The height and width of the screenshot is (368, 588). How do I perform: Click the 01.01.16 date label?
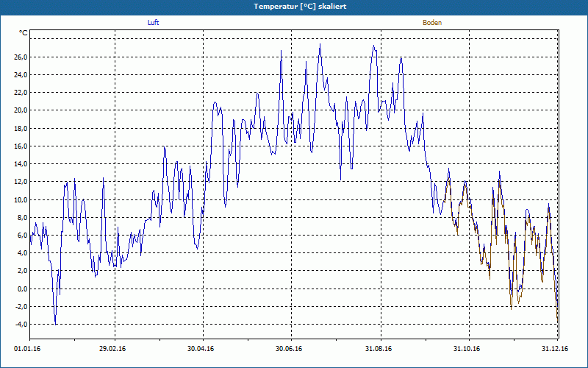pos(28,349)
